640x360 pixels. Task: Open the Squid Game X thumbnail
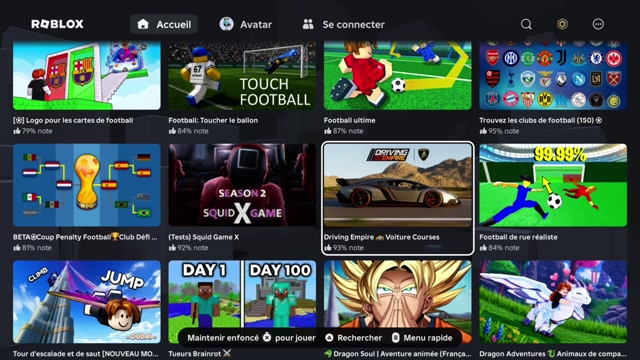[x=242, y=185]
